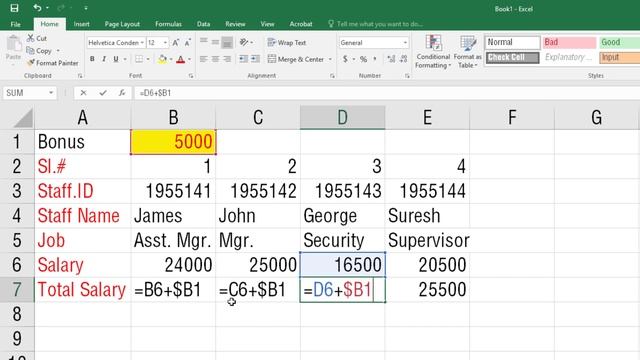Switch to the Data tab
The width and height of the screenshot is (640, 360).
tap(203, 24)
